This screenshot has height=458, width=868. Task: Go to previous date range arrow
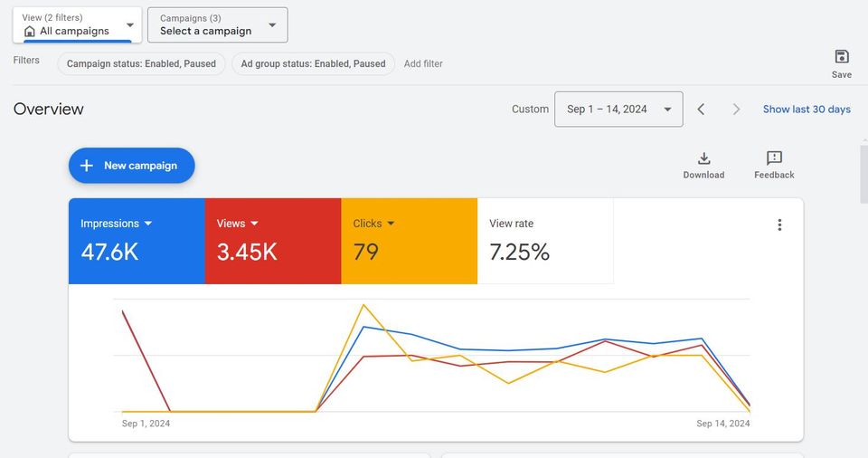point(701,110)
